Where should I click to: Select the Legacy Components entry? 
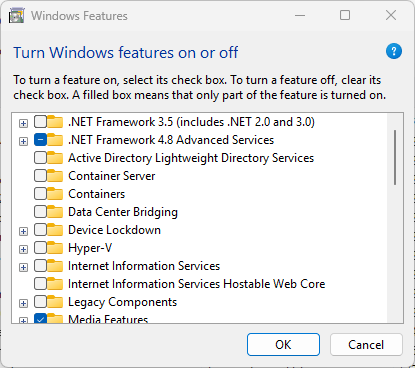pyautogui.click(x=122, y=302)
